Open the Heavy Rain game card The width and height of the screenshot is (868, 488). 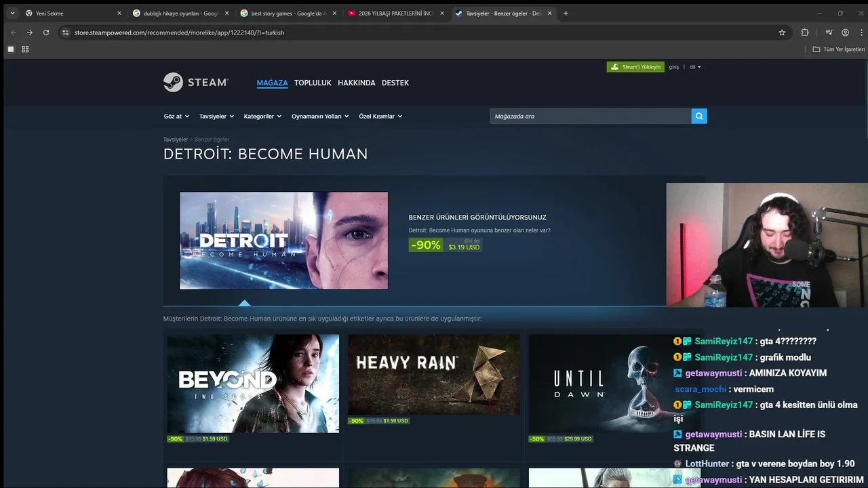pyautogui.click(x=434, y=374)
